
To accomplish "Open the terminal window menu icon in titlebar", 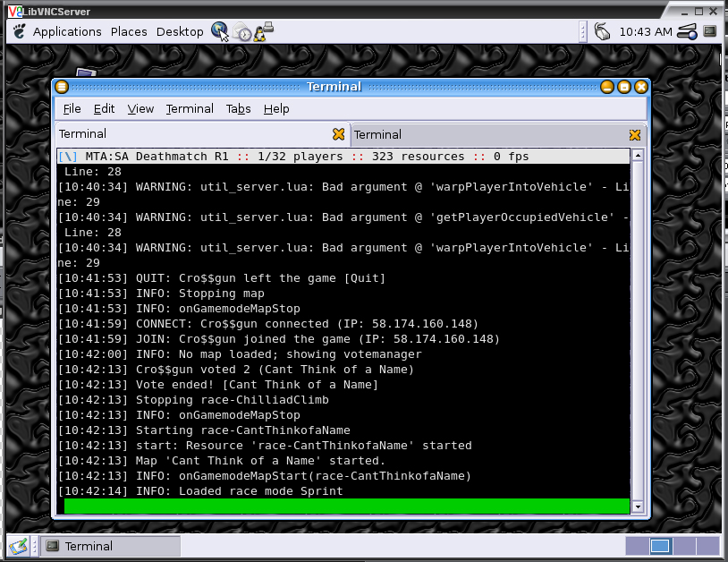I will [x=62, y=87].
